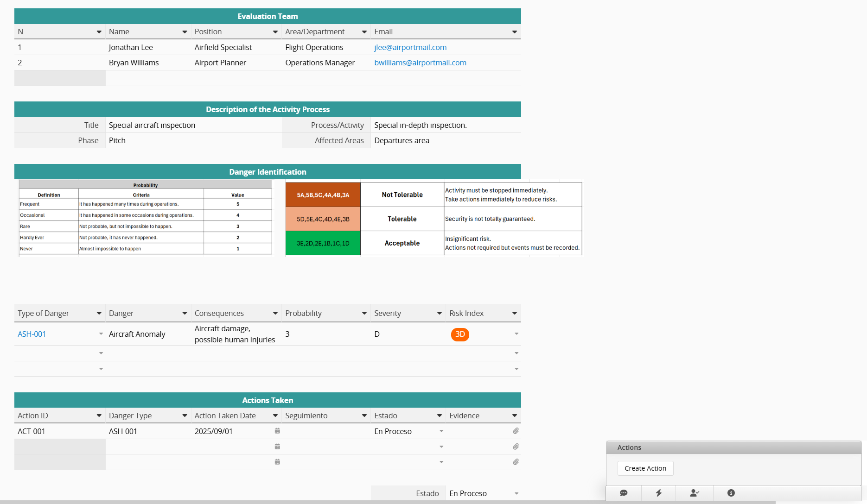Open the ASH-001 danger type link
The height and width of the screenshot is (504, 867).
[x=32, y=334]
